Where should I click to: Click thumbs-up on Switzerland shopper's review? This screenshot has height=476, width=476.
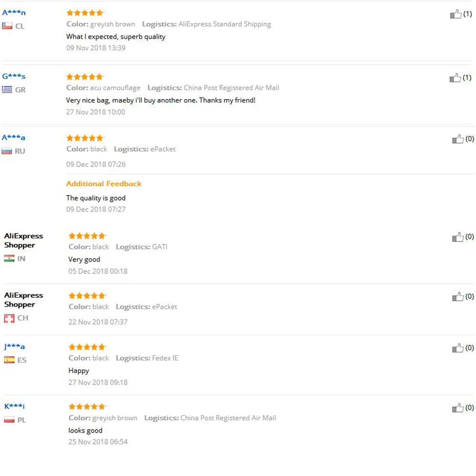(x=457, y=297)
